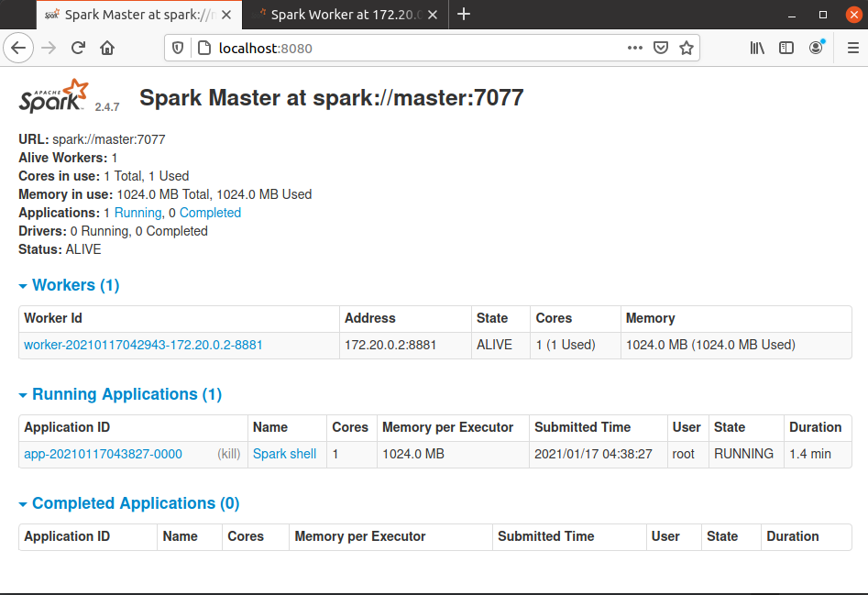This screenshot has width=868, height=595.
Task: Open worker-20210117042943-172.20.0.2-8881 link
Action: [143, 345]
